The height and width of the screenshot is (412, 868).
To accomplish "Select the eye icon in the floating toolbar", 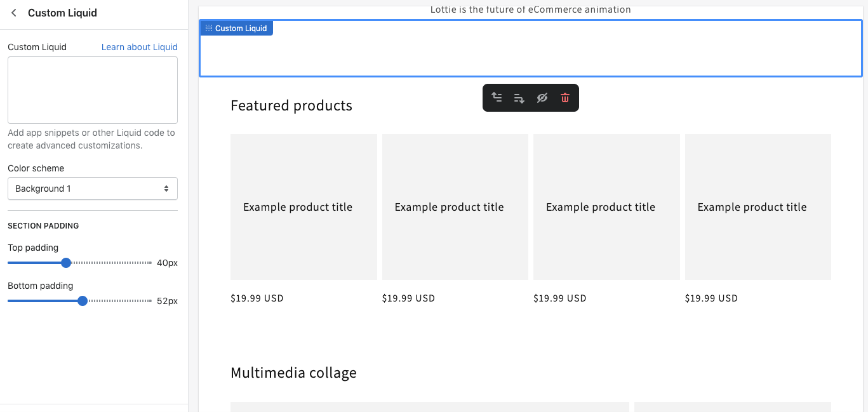I will 542,97.
